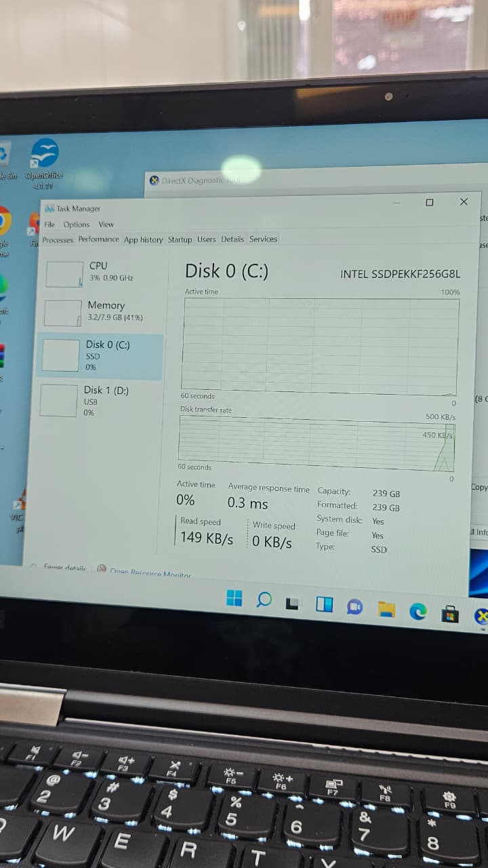Click the Capacity 239 GB value
This screenshot has width=488, height=868.
click(x=386, y=494)
